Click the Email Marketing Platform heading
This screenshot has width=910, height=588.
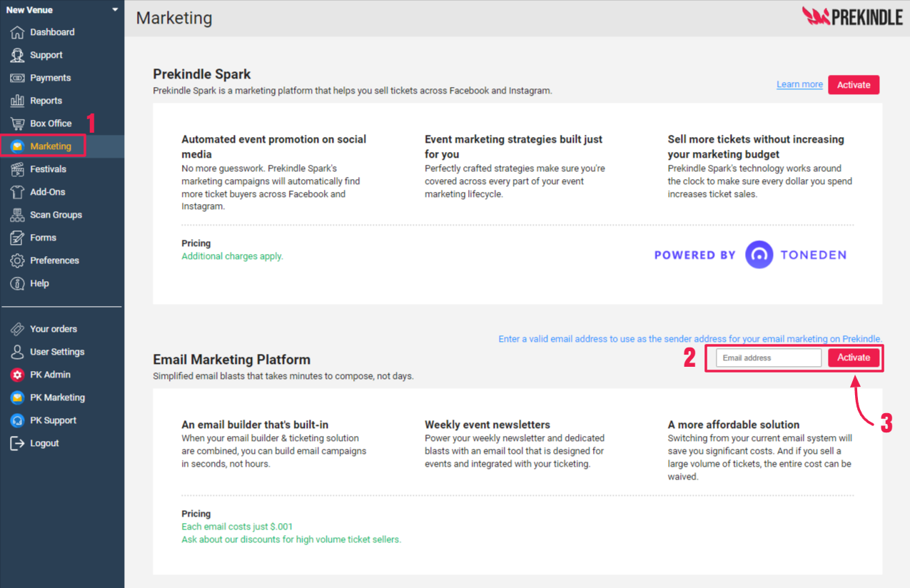coord(231,360)
